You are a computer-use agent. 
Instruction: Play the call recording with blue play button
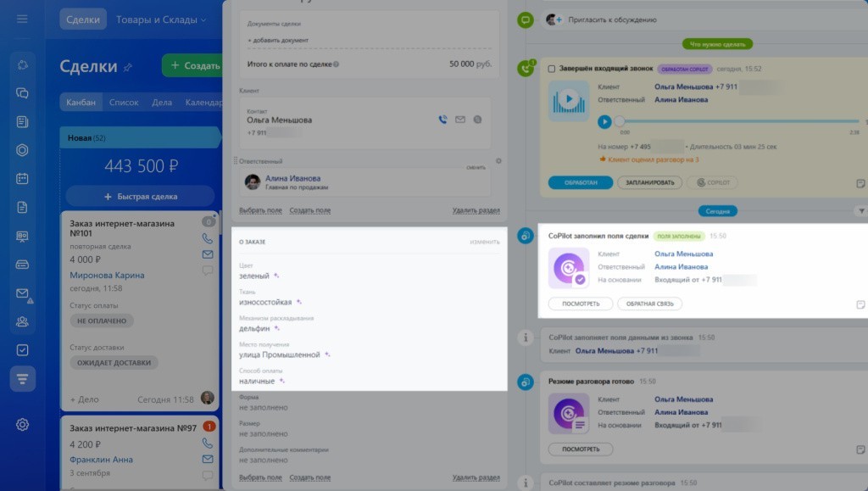click(x=604, y=122)
